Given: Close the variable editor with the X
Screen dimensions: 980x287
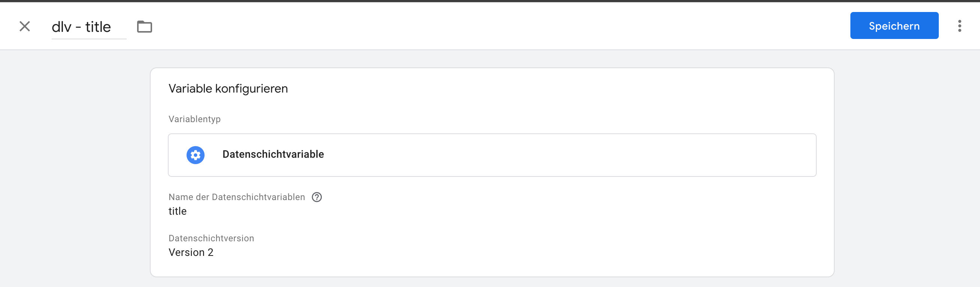Looking at the screenshot, I should pyautogui.click(x=25, y=26).
